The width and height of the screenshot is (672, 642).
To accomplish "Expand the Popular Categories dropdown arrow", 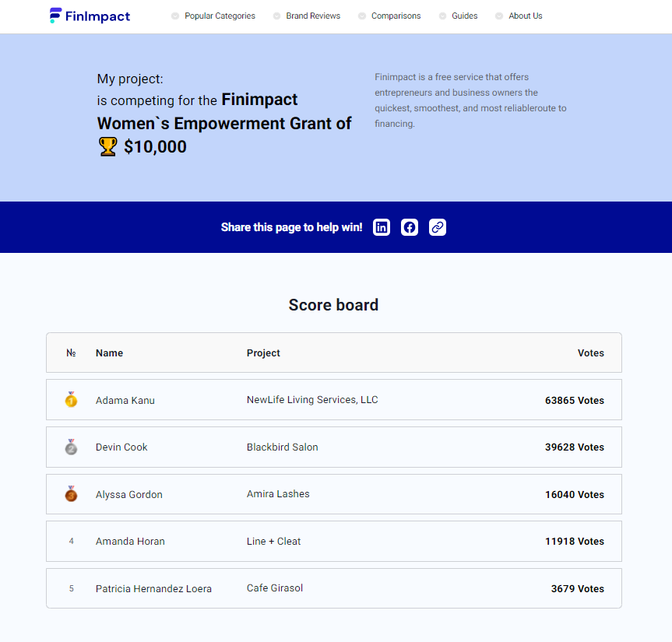I will pyautogui.click(x=175, y=16).
